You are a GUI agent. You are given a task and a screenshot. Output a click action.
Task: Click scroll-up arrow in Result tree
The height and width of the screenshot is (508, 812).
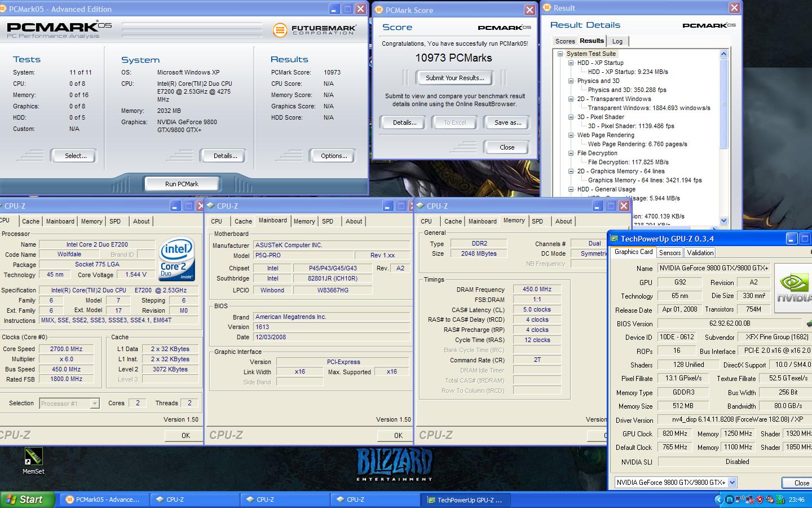[724, 54]
